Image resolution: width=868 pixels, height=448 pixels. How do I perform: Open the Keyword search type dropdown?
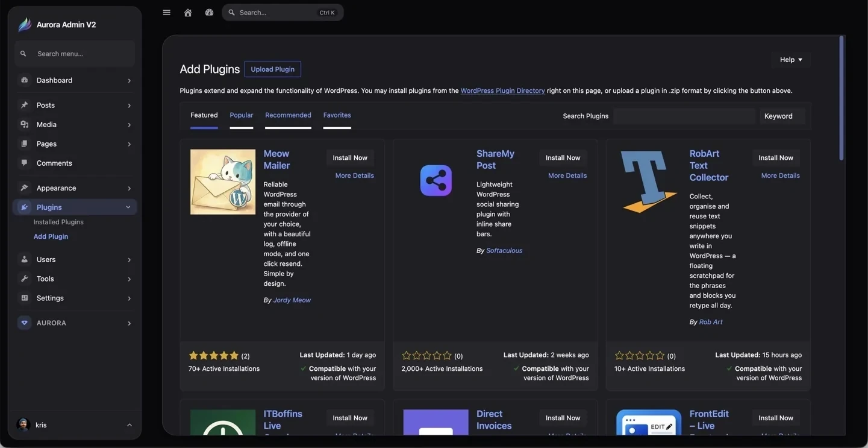coord(782,116)
